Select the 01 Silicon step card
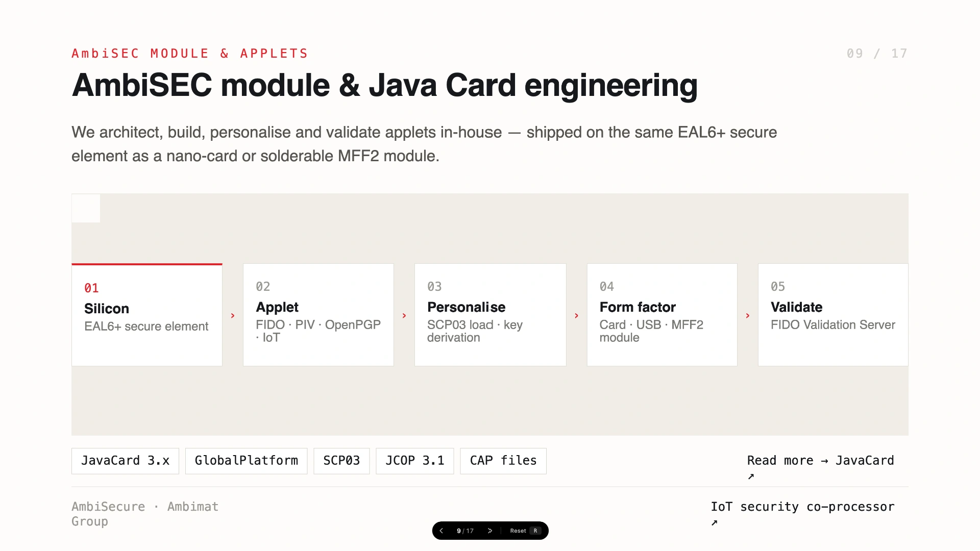The width and height of the screenshot is (980, 551). [x=147, y=315]
